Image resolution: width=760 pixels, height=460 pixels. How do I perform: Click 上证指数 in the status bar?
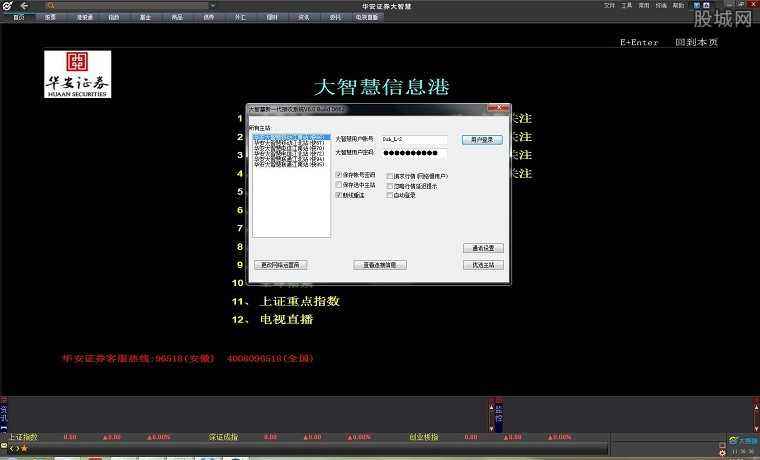tap(23, 437)
